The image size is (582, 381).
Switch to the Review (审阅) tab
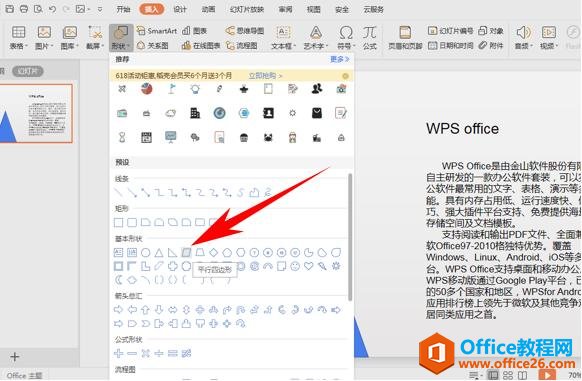[x=285, y=9]
